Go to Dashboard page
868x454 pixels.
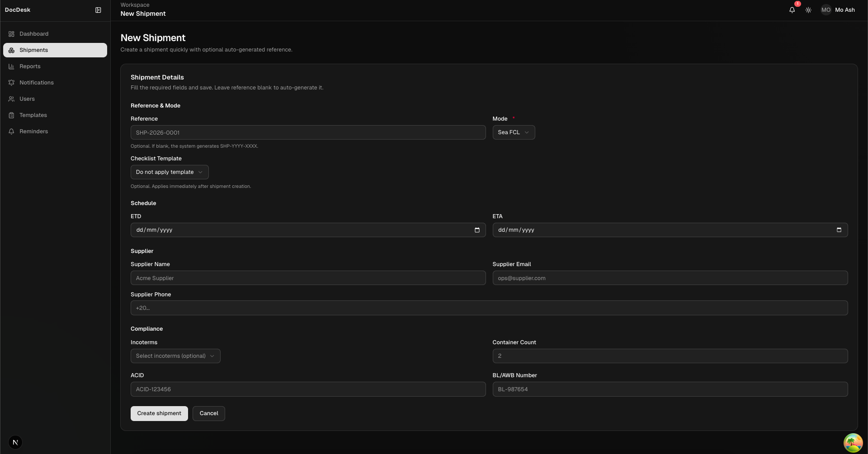[x=55, y=34]
